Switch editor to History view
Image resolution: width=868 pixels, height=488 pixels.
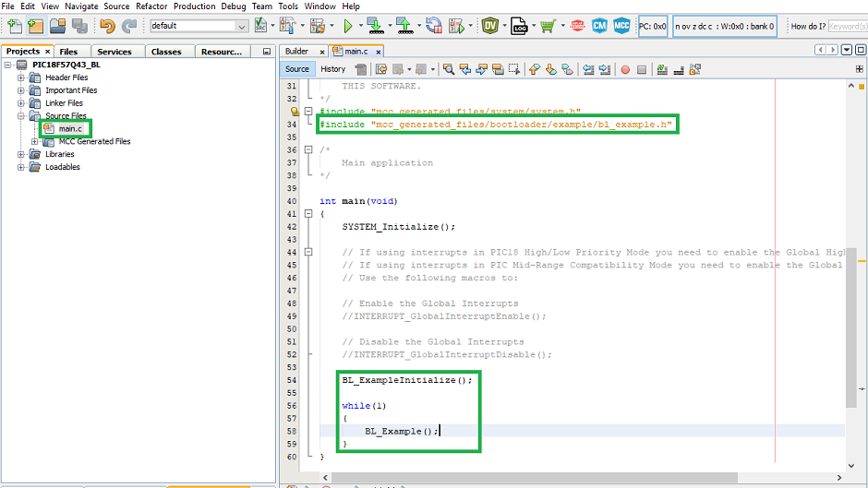(x=332, y=69)
